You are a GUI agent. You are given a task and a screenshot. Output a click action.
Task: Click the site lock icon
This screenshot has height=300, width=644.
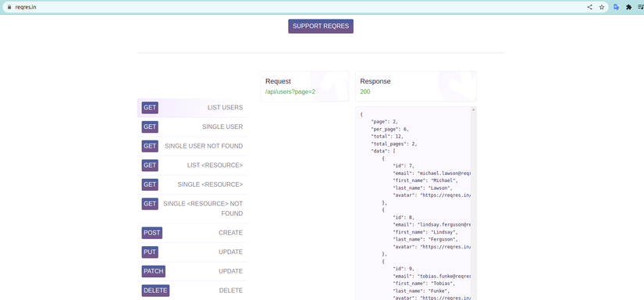tap(9, 7)
